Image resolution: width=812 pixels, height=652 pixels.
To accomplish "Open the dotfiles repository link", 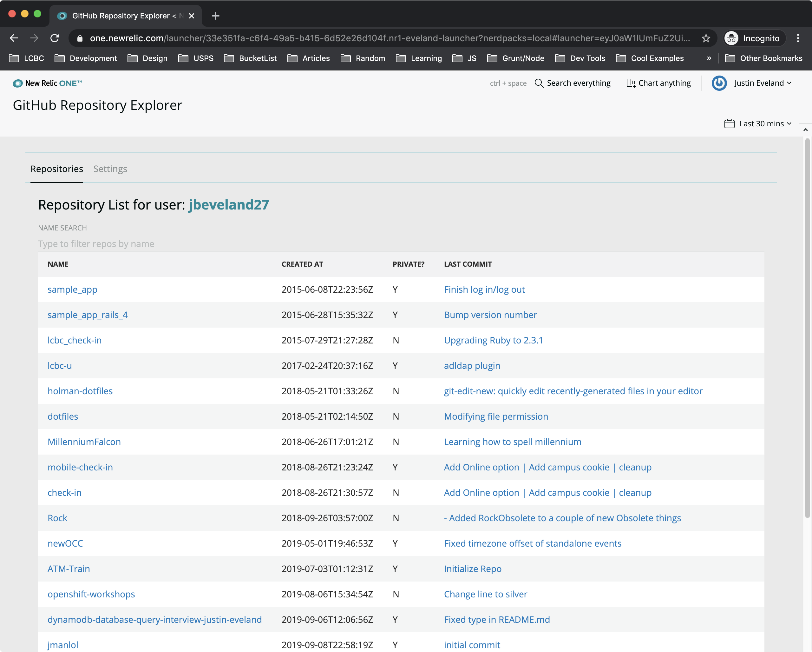I will [x=62, y=416].
